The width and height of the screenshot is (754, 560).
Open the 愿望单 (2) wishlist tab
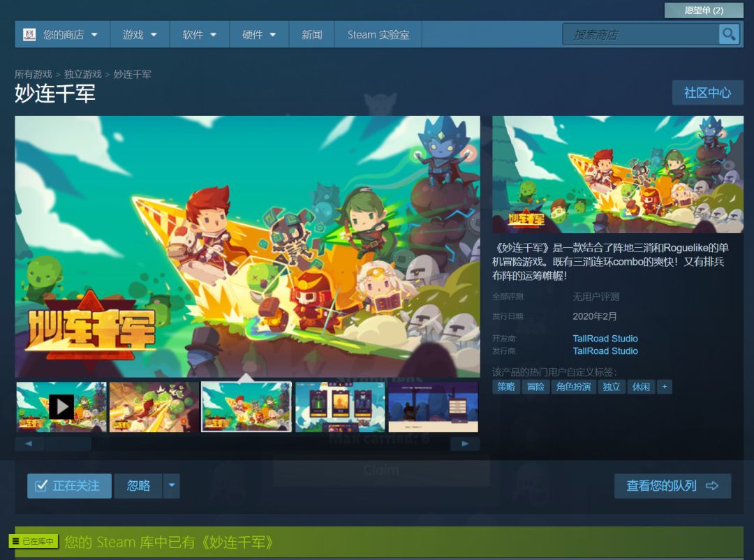pos(704,10)
